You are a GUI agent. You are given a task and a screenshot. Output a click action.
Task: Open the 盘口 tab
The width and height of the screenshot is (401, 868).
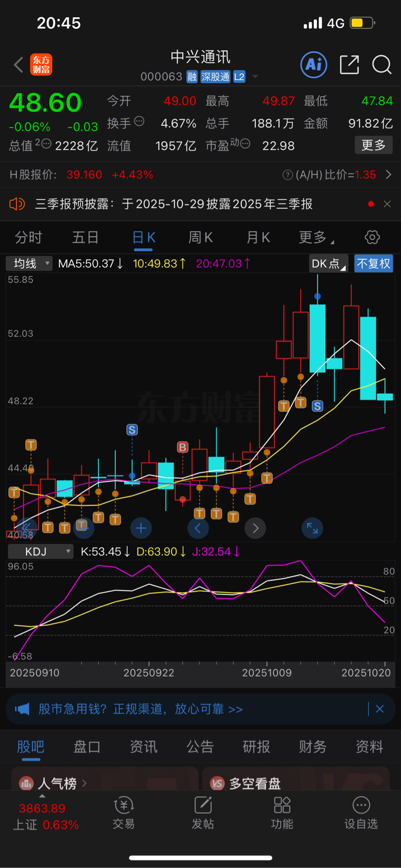87,747
